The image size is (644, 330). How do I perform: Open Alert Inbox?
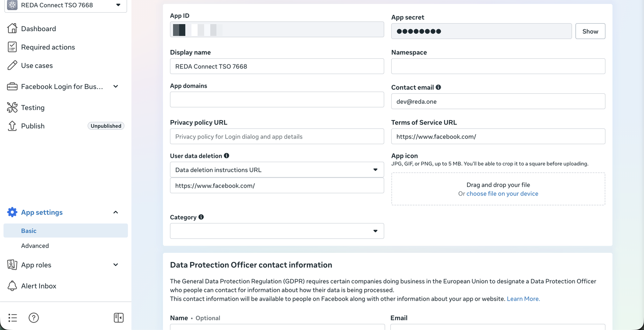coord(39,286)
